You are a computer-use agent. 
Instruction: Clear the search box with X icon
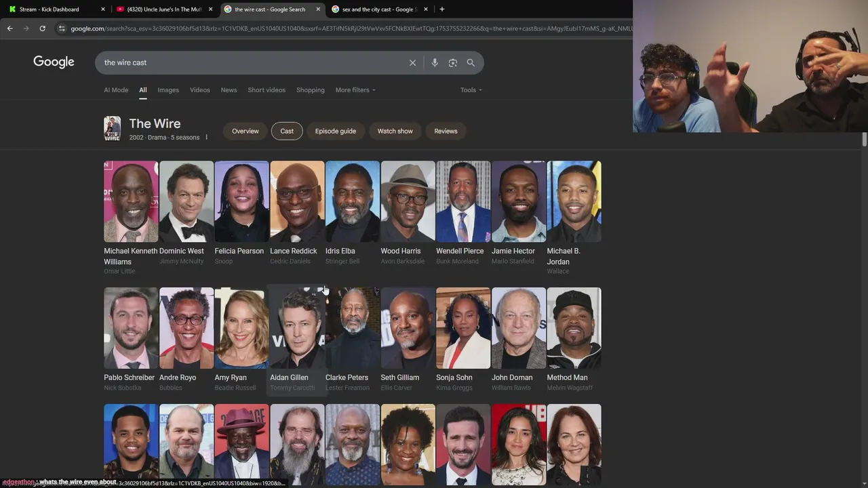pos(412,62)
